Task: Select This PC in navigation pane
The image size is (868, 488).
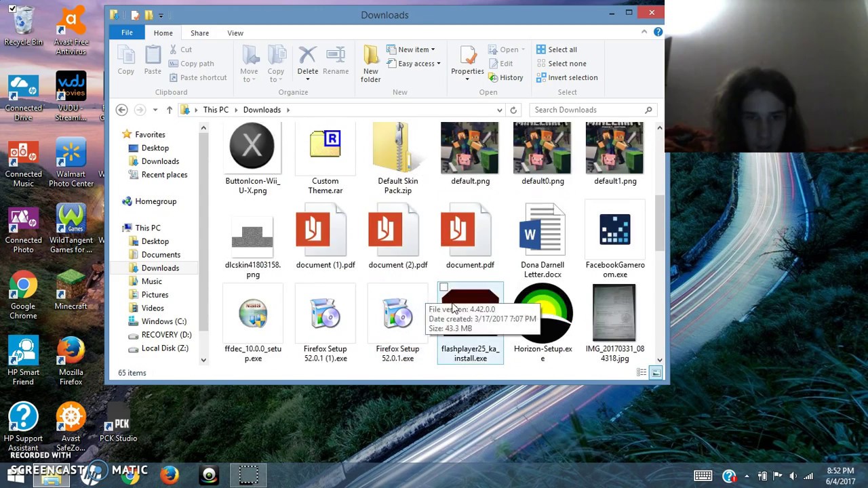Action: [147, 228]
